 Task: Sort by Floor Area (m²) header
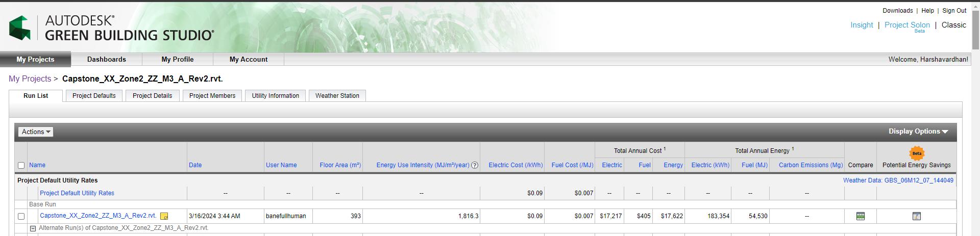pos(340,165)
